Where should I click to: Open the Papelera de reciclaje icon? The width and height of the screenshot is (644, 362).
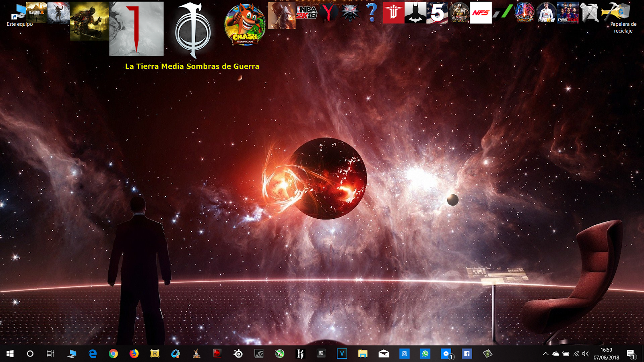tap(623, 18)
